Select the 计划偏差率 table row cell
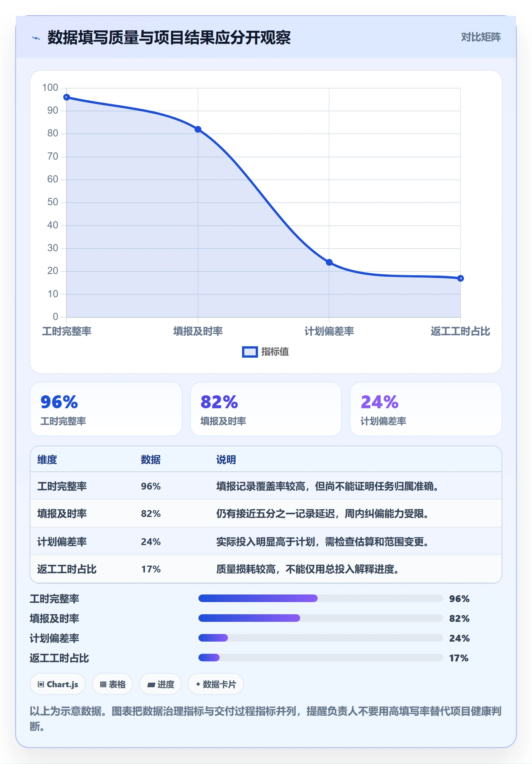 tap(62, 542)
